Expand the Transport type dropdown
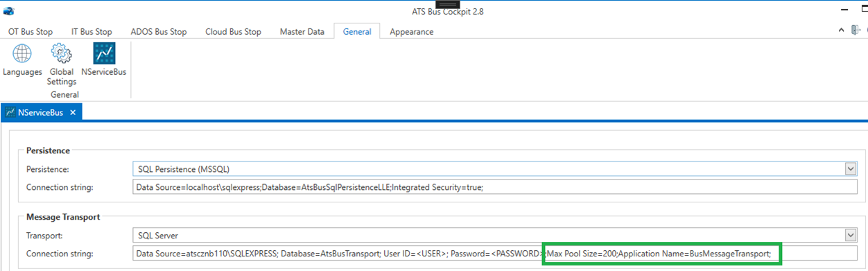Image resolution: width=868 pixels, height=271 pixels. point(851,235)
